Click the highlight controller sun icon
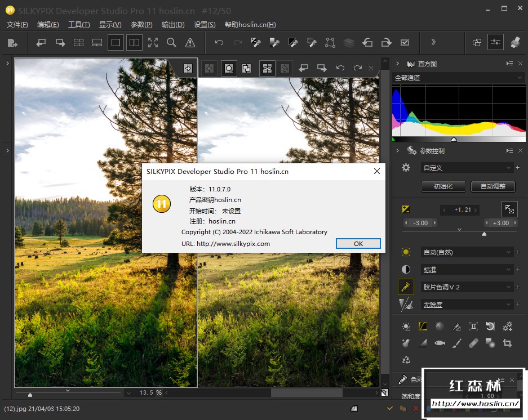 tap(406, 326)
